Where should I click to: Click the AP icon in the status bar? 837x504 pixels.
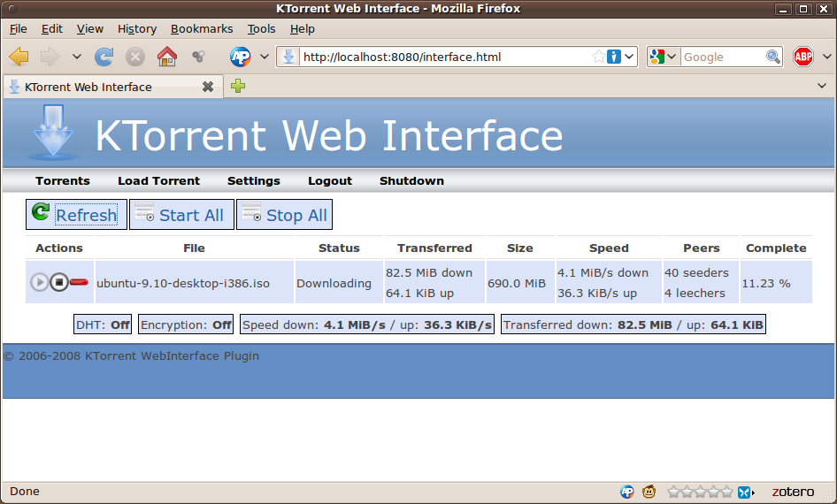[627, 492]
